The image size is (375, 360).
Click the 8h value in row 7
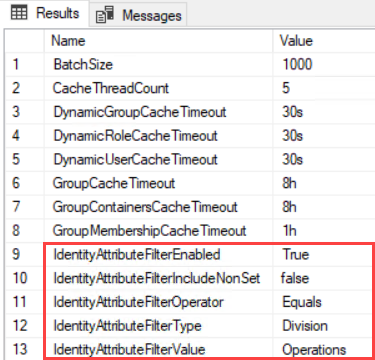[324, 207]
